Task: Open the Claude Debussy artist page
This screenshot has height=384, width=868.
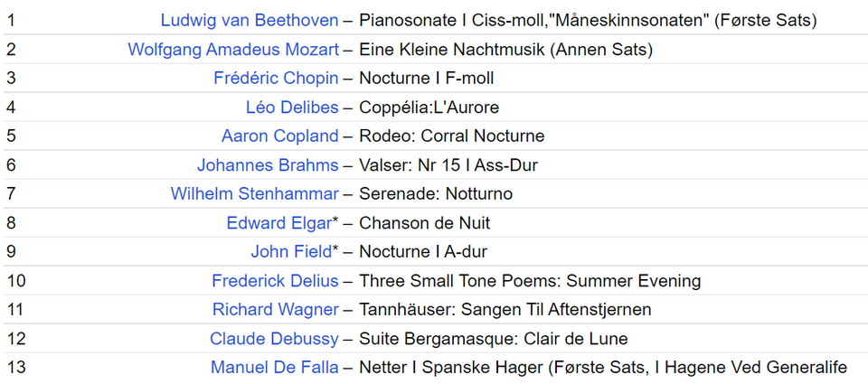Action: (274, 338)
